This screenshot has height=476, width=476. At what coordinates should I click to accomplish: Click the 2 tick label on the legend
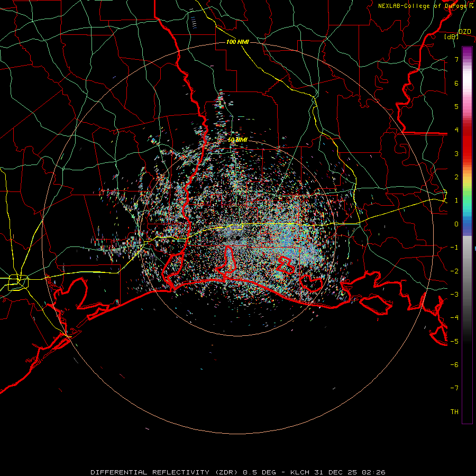click(456, 177)
